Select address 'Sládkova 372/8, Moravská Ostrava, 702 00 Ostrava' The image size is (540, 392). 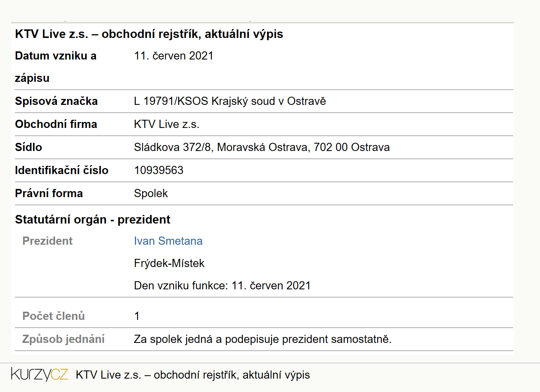pyautogui.click(x=262, y=147)
